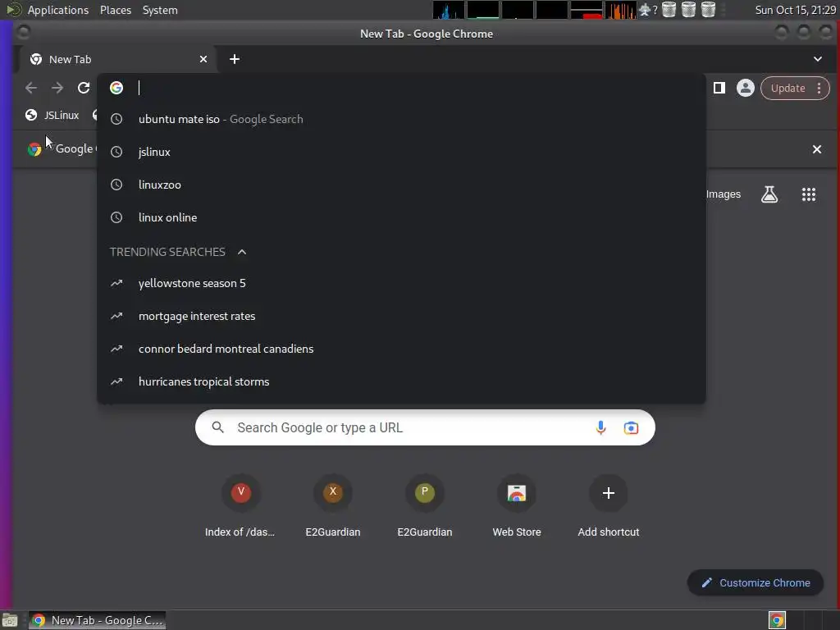This screenshot has width=840, height=630.
Task: Select the New Tab tab
Action: click(x=118, y=59)
